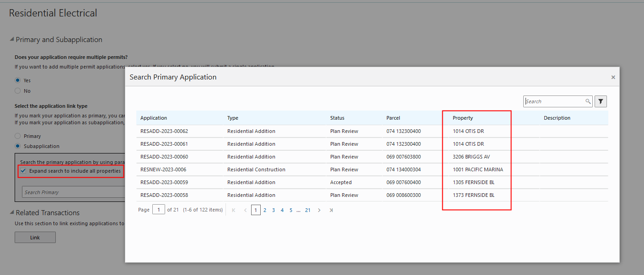Viewport: 644px width, 275px height.
Task: Uncheck Expand search to include all properties
Action: (23, 171)
